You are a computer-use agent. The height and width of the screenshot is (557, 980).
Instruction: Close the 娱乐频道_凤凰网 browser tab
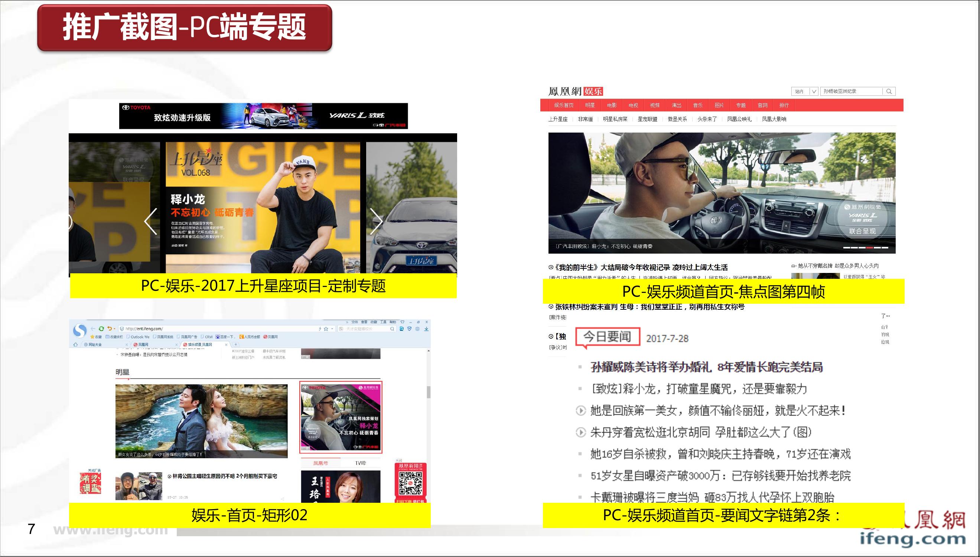tap(227, 345)
